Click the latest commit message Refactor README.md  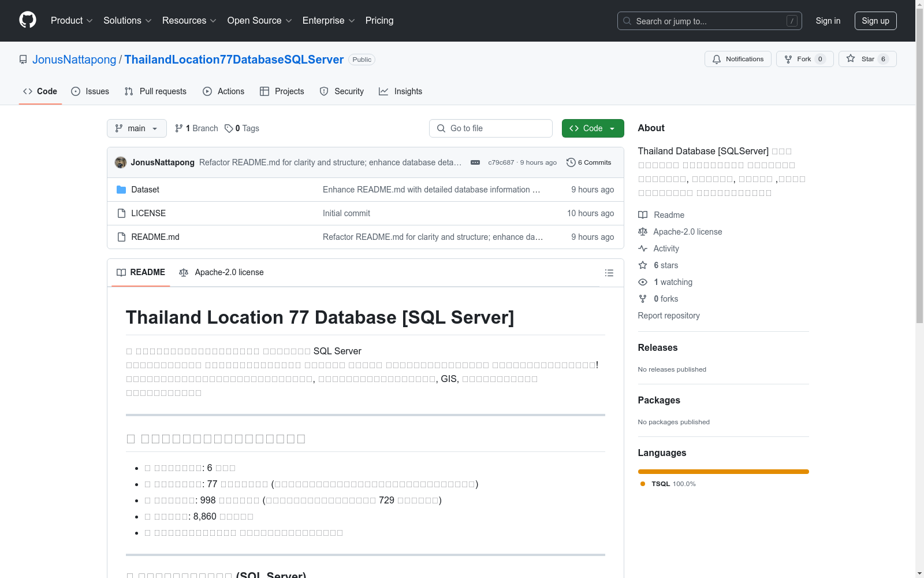click(x=330, y=162)
